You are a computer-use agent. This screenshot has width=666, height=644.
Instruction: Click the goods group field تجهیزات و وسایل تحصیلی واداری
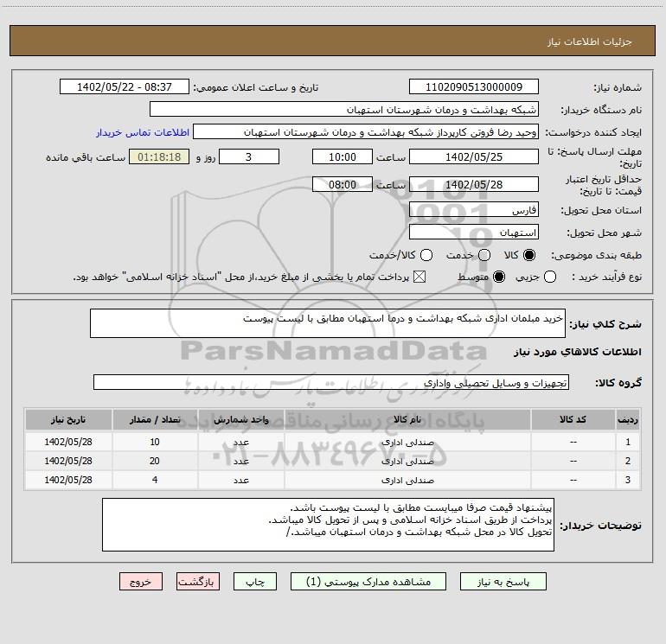(331, 382)
